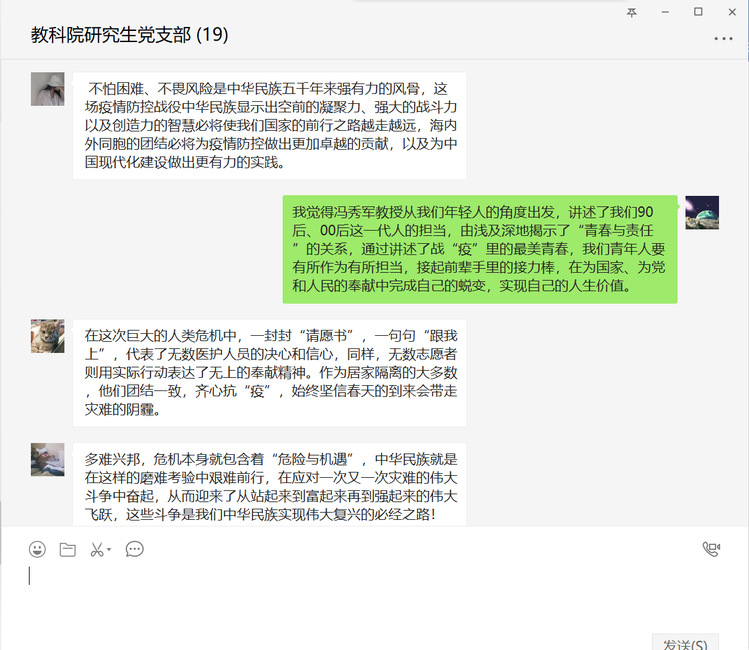Select the message starting 在这次巨大的人类危机中
The image size is (749, 650).
(270, 373)
